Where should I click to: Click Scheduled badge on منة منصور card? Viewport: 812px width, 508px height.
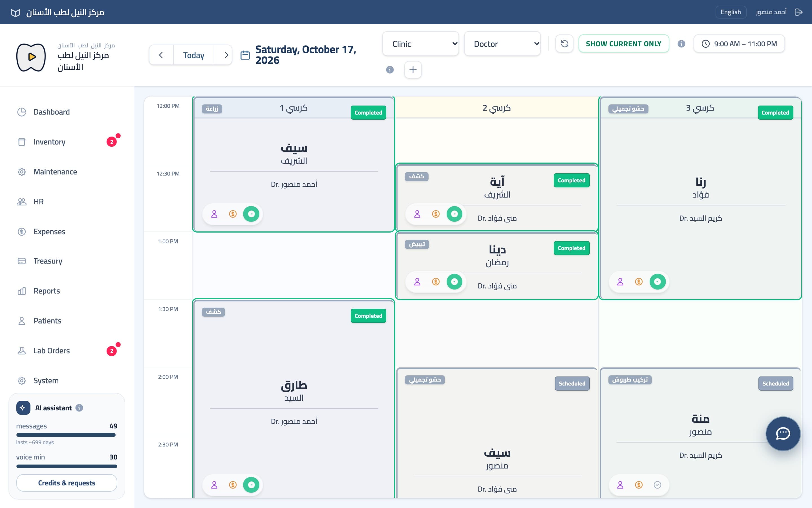(x=775, y=384)
